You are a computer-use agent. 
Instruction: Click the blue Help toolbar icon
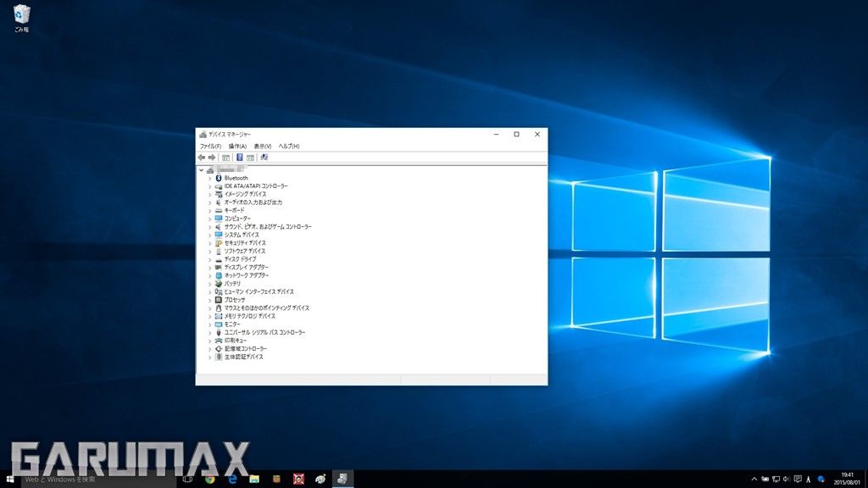(x=240, y=158)
